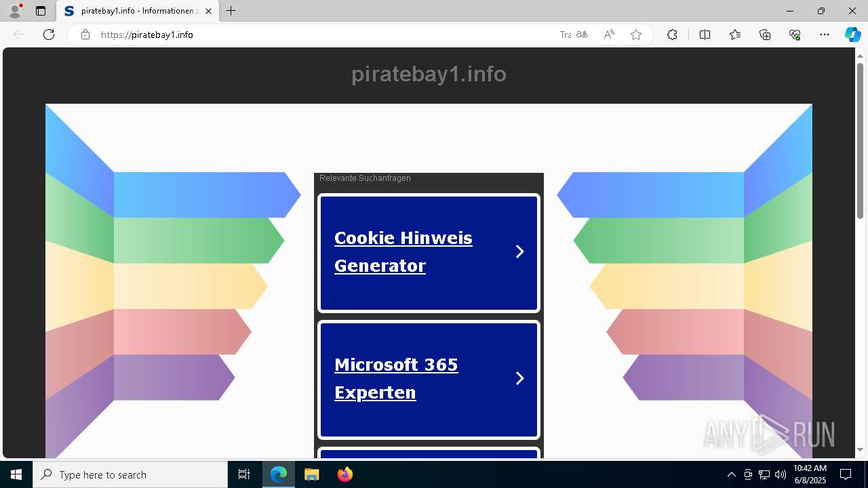The width and height of the screenshot is (868, 488).
Task: Minimize the Edge browser window
Action: [x=790, y=11]
